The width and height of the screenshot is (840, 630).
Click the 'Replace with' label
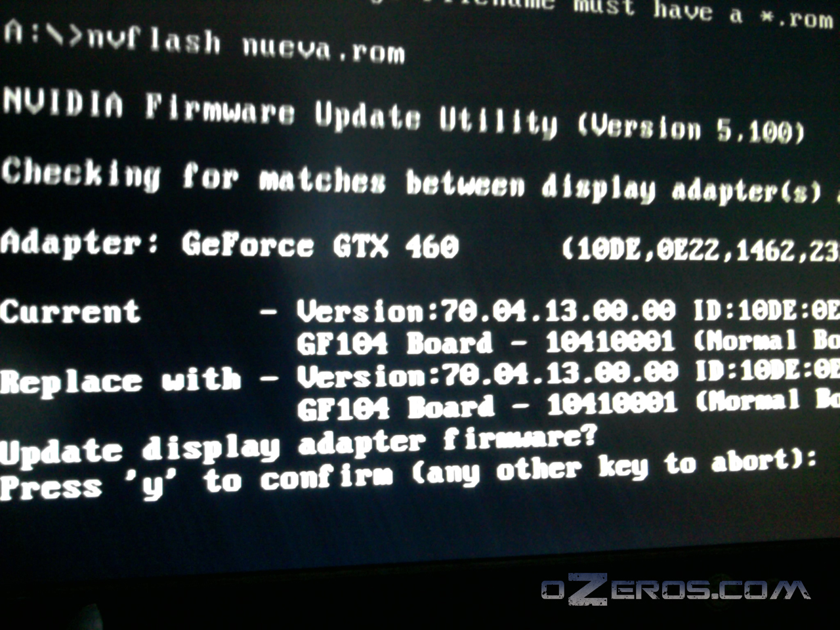121,381
